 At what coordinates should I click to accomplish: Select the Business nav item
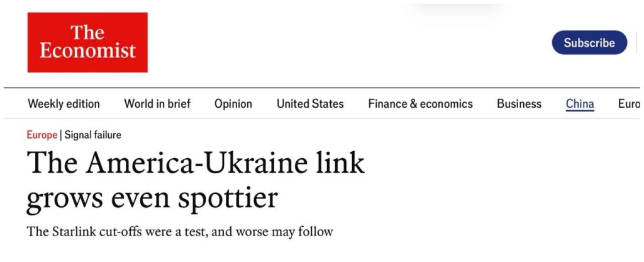coord(519,104)
